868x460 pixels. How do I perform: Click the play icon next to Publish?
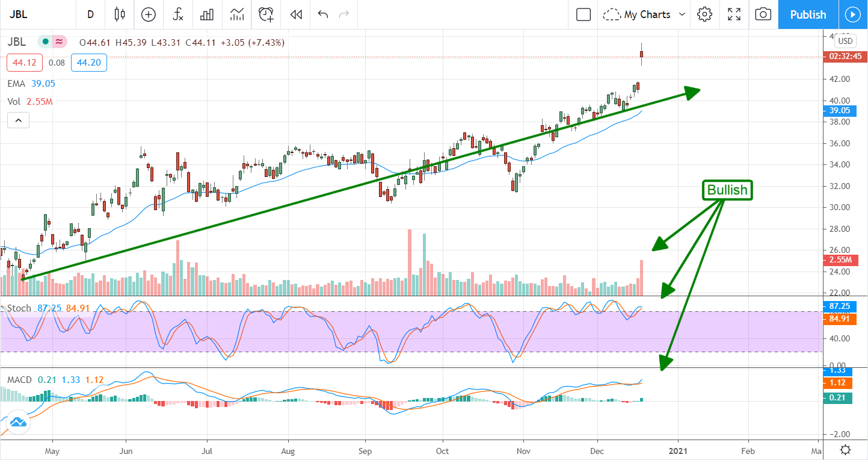[x=853, y=14]
